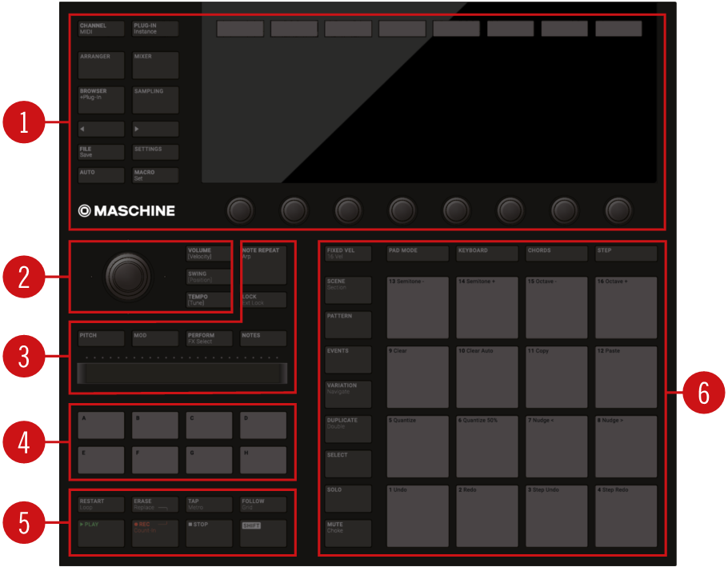The width and height of the screenshot is (728, 567).
Task: Open the SETTINGS button
Action: [x=155, y=152]
